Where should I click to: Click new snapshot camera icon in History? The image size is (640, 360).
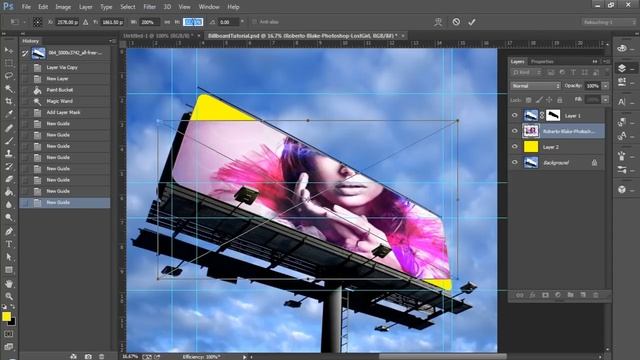(88, 356)
